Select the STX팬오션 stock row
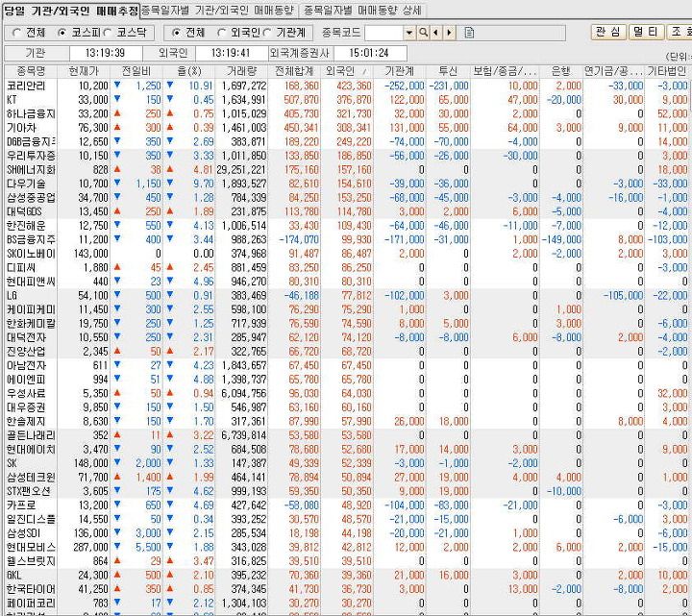 [x=346, y=491]
